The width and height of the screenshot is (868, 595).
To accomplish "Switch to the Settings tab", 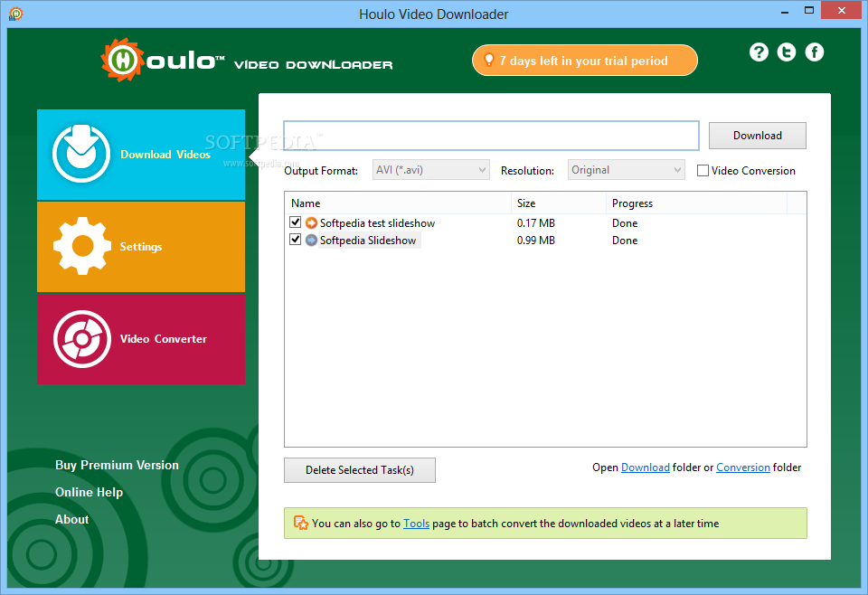I will [141, 247].
